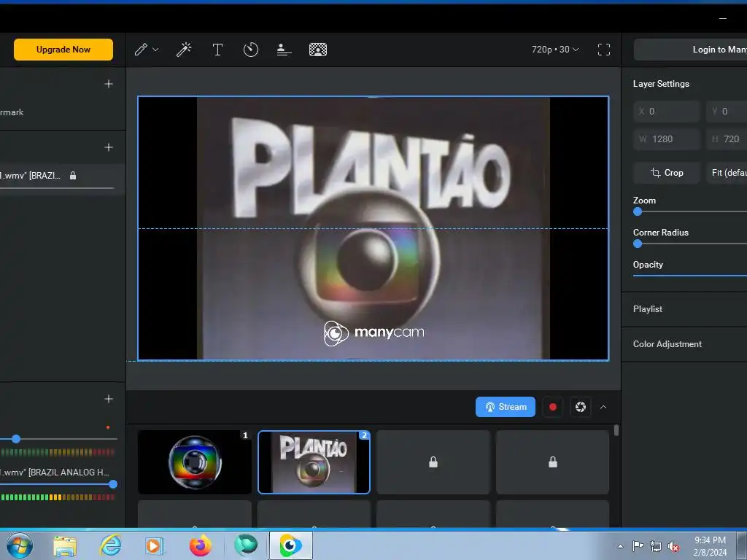Click the .wmv [BRAZIL ANALOG H... audio label
This screenshot has width=747, height=560.
[x=54, y=472]
